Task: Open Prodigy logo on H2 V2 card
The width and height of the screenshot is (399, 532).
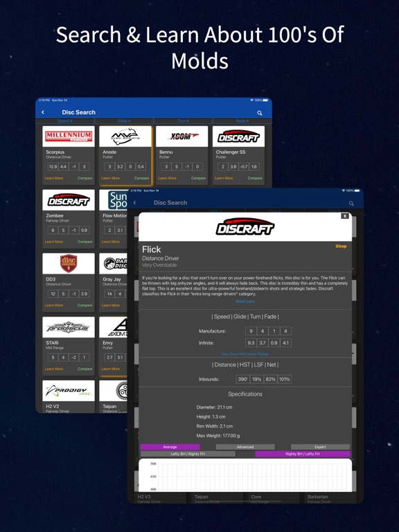Action: coord(69,391)
